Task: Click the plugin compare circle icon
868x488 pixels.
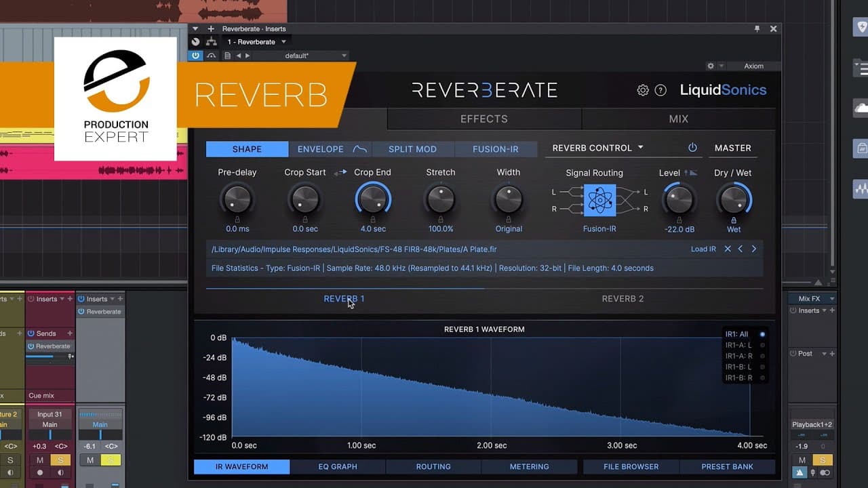Action: [196, 42]
